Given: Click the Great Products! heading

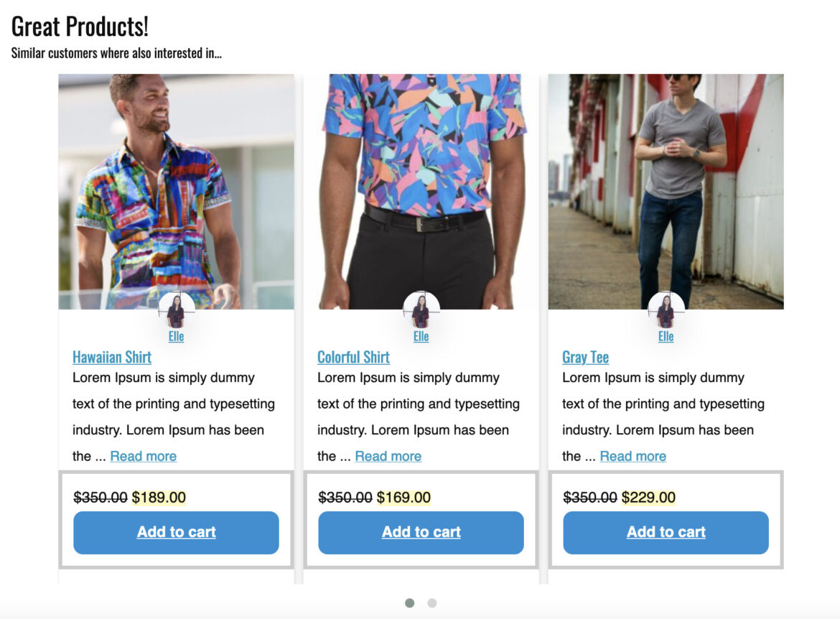Looking at the screenshot, I should 80,26.
